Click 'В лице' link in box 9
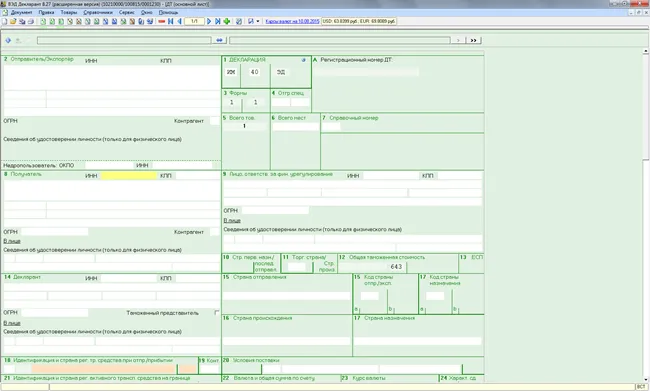The width and height of the screenshot is (650, 391). [232, 220]
